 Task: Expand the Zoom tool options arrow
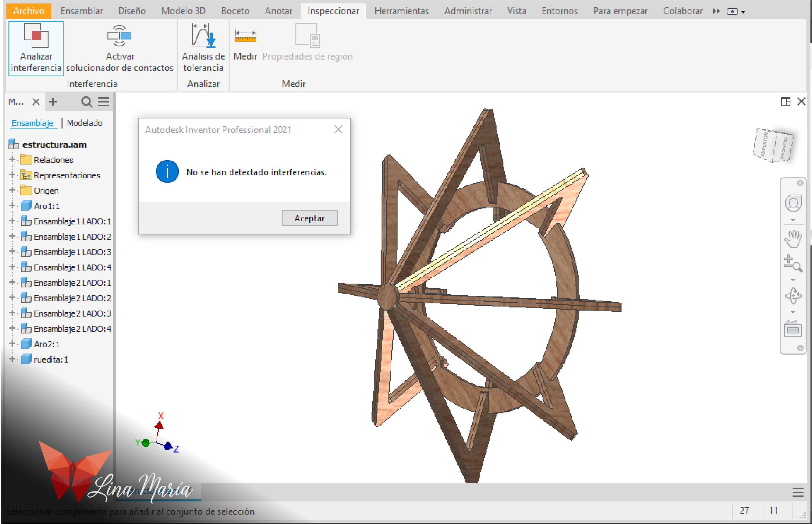(793, 280)
